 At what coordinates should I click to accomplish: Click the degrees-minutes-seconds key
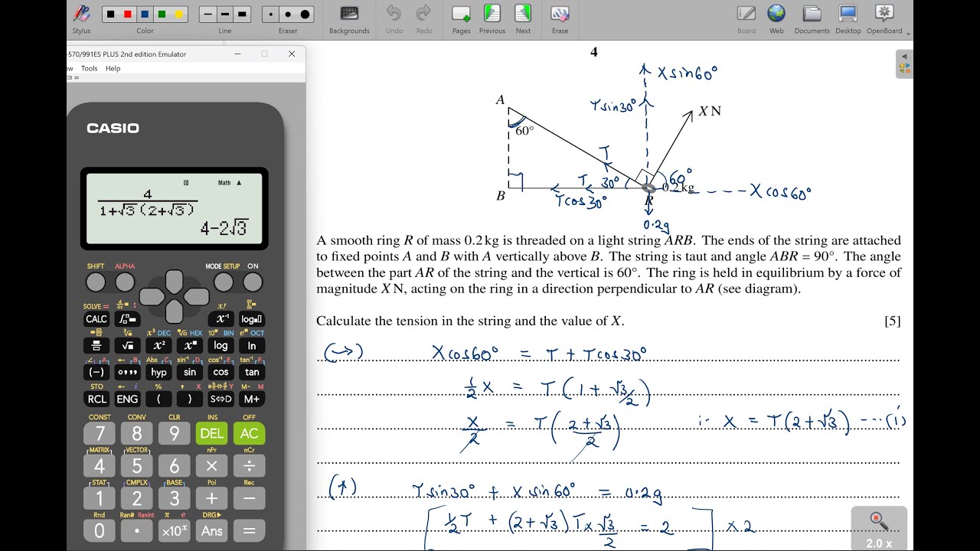click(127, 372)
